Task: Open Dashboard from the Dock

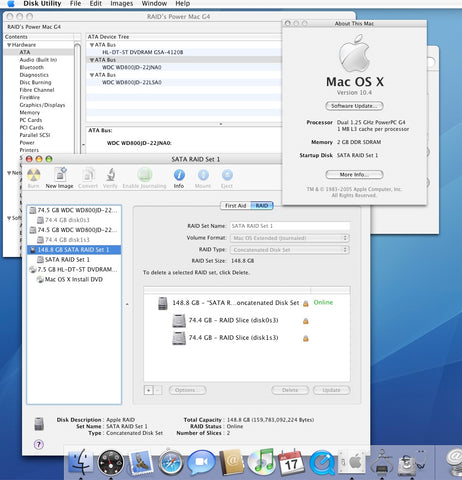Action: 111,463
